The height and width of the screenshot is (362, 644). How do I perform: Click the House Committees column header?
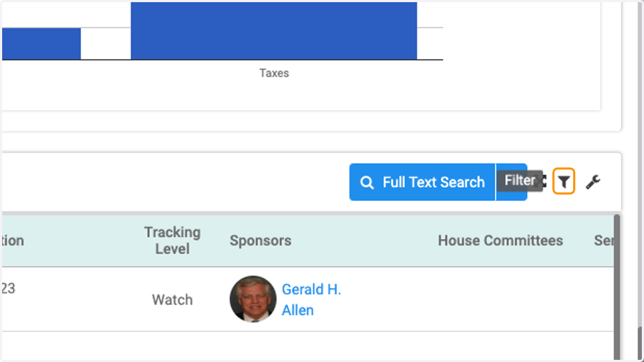click(500, 241)
